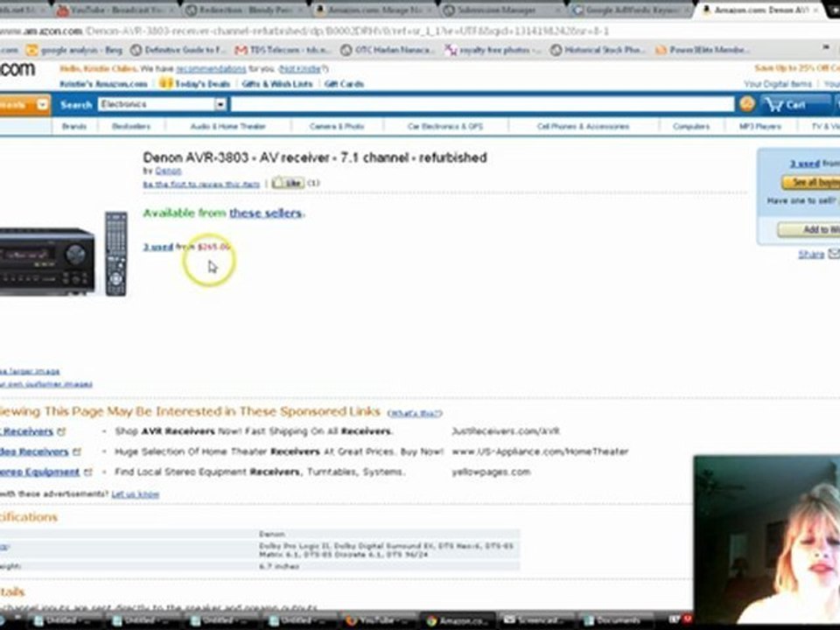
Task: Open the Screencast taskbar item
Action: (x=534, y=620)
